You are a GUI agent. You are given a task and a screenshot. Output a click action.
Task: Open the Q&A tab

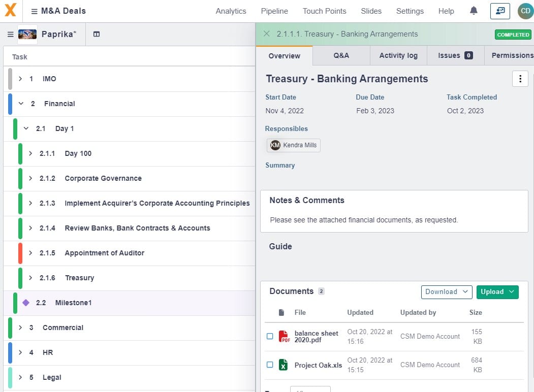click(x=341, y=55)
